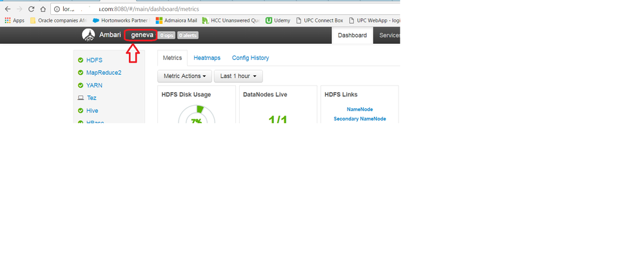Select the Dashboard top menu item
Viewport: 644px width, 278px height.
[353, 35]
